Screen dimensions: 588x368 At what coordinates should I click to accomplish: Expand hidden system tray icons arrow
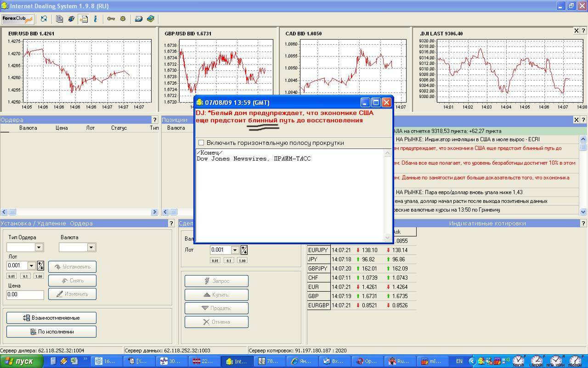click(x=471, y=361)
